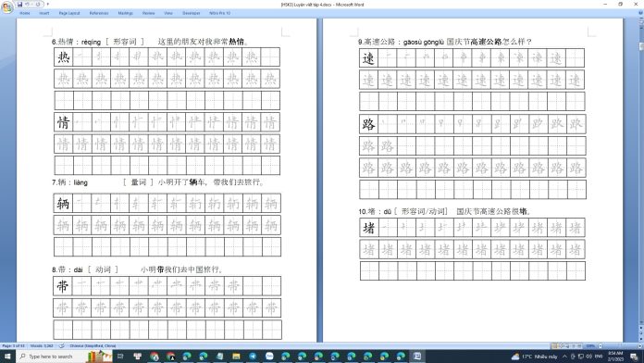The height and width of the screenshot is (363, 644).
Task: Open Task View on the taskbar
Action: (120, 356)
